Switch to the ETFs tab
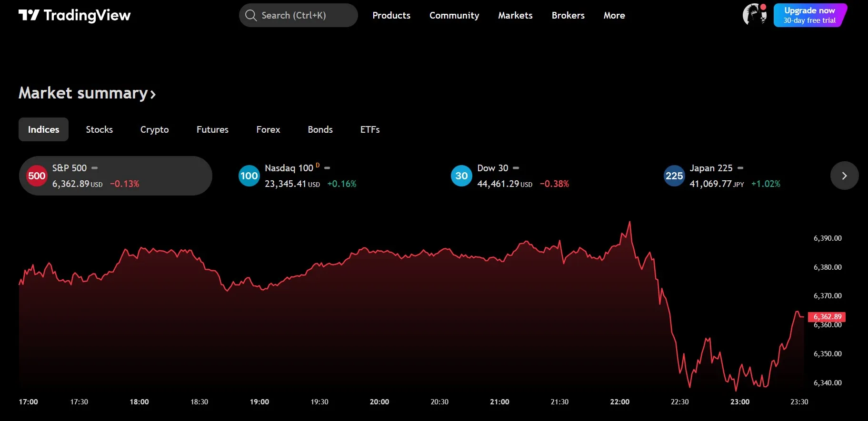Viewport: 868px width, 421px height. click(x=369, y=129)
